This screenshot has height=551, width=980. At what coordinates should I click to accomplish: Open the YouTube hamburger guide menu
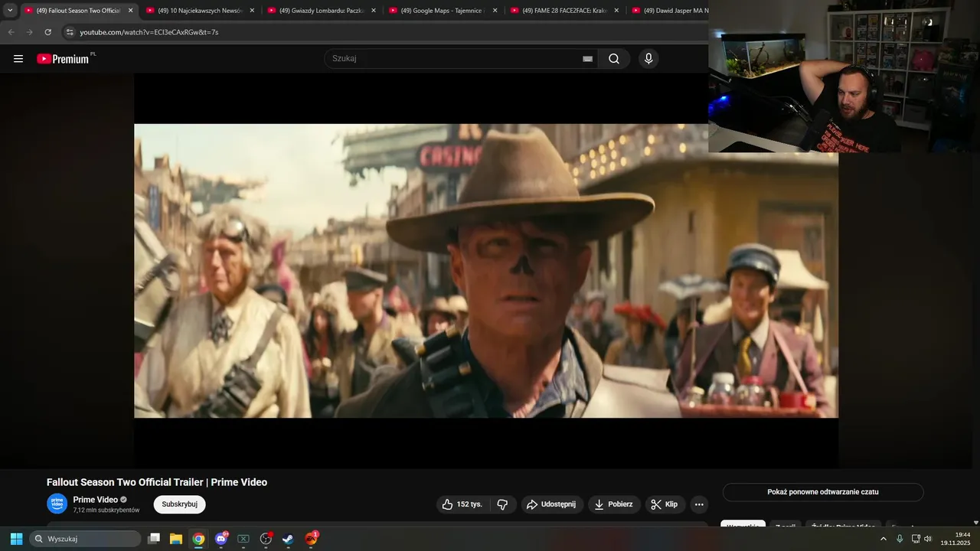18,59
